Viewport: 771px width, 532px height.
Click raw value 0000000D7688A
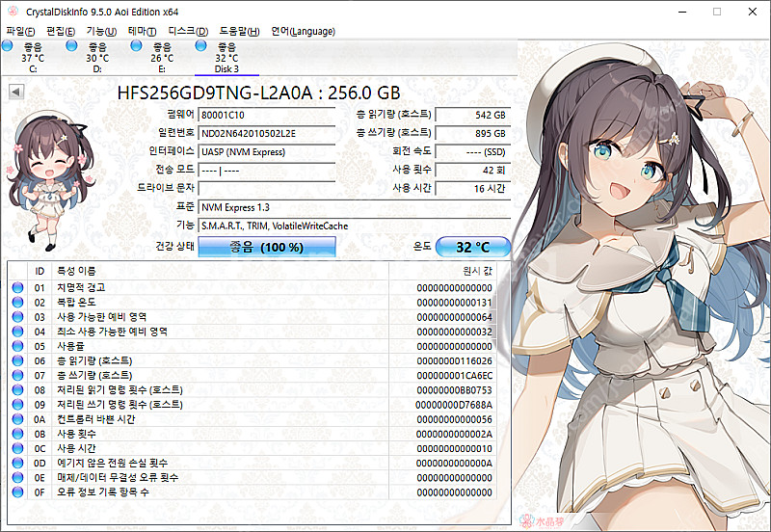(x=454, y=405)
